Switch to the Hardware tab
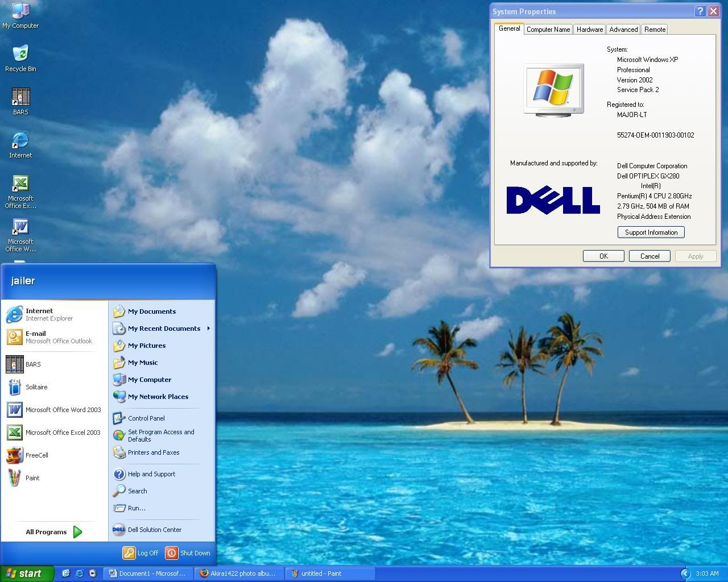 pyautogui.click(x=589, y=29)
